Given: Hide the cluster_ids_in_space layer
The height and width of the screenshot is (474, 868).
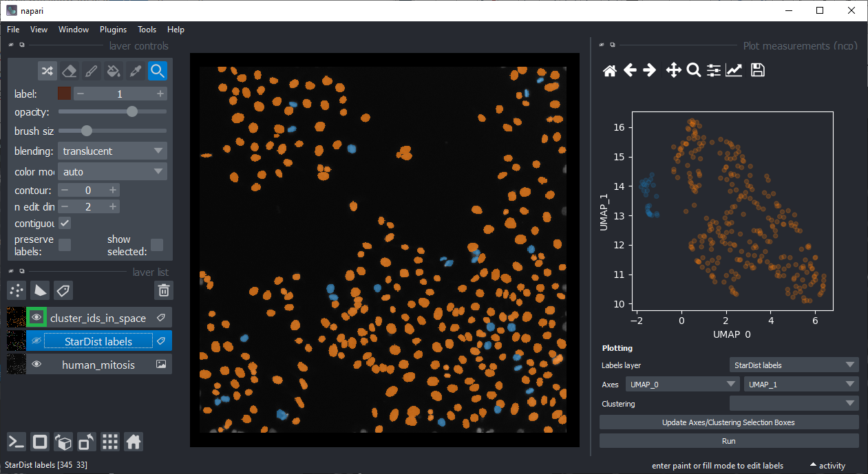Looking at the screenshot, I should tap(36, 317).
